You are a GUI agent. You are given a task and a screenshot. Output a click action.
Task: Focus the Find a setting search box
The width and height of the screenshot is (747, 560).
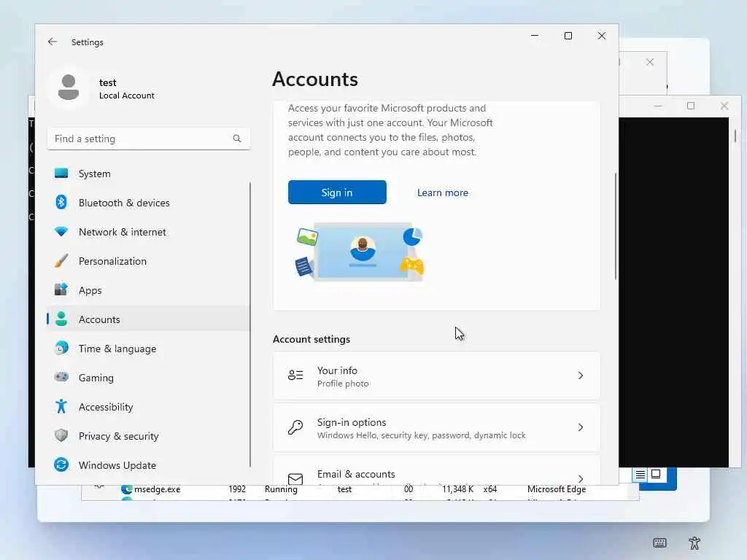(x=148, y=139)
